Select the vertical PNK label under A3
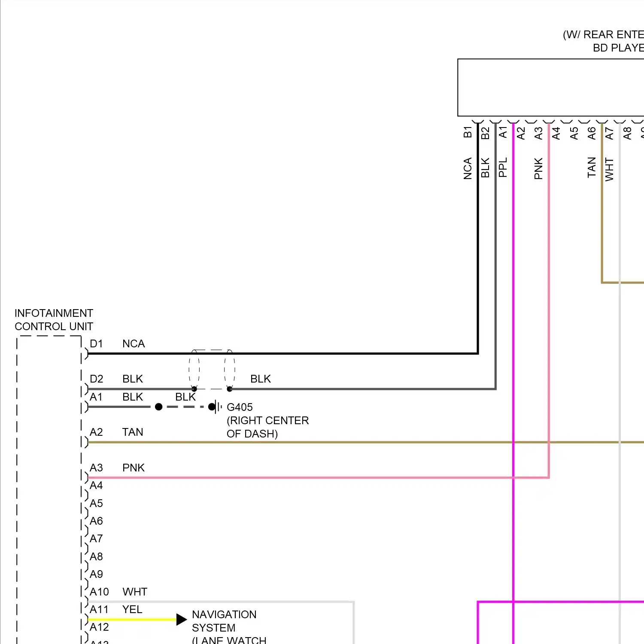The height and width of the screenshot is (644, 644). [x=538, y=168]
